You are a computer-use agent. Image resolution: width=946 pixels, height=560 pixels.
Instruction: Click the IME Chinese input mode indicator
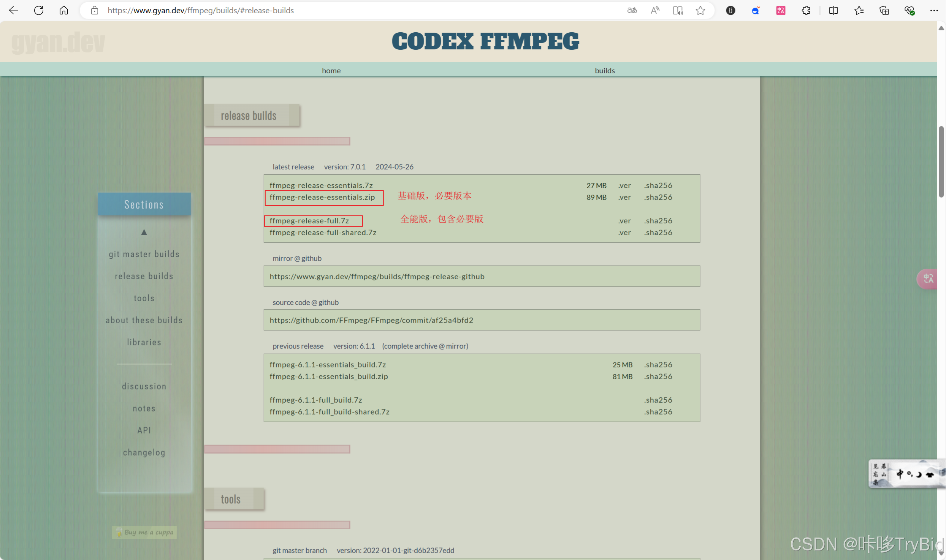point(900,474)
